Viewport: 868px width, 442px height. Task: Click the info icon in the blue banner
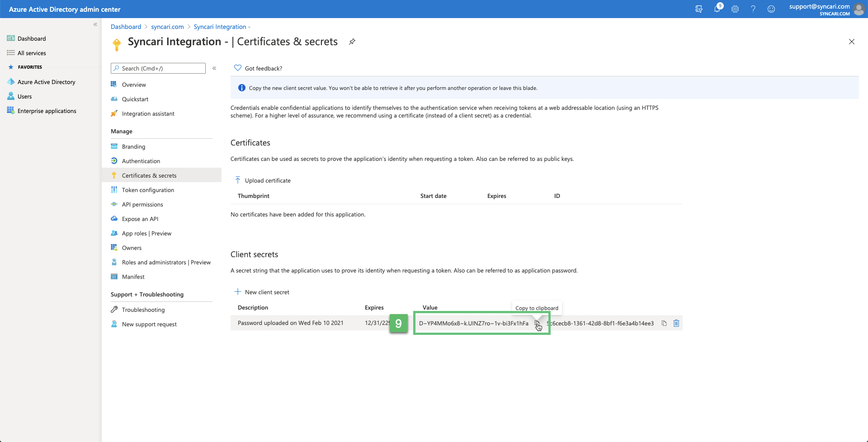241,88
